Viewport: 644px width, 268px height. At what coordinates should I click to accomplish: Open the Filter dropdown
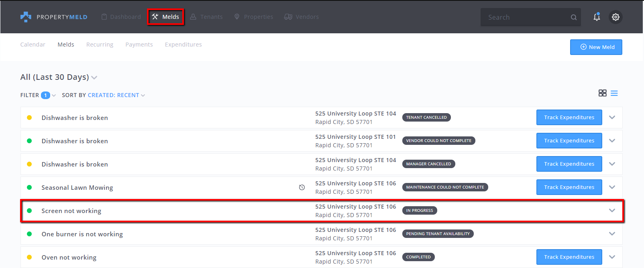pyautogui.click(x=38, y=95)
